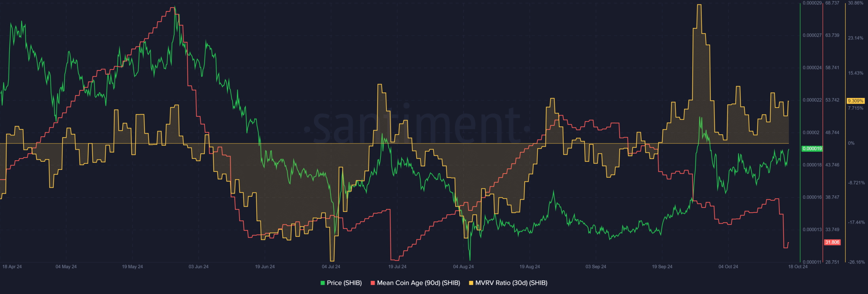Click the 48.744 coin age axis value

pyautogui.click(x=832, y=133)
